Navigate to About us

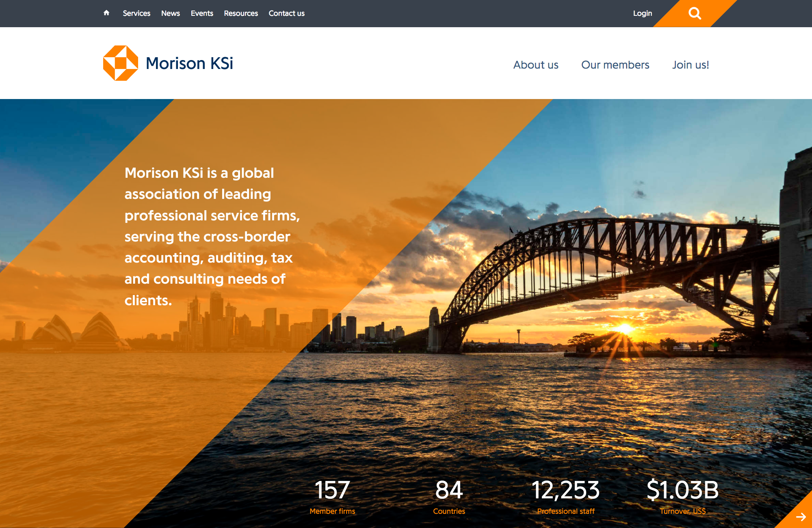(536, 65)
